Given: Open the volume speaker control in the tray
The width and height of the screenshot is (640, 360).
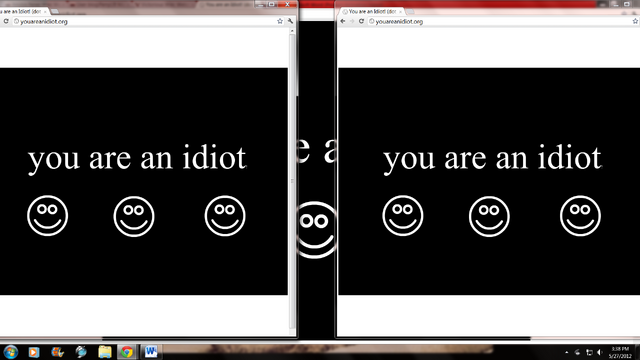Looking at the screenshot, I should (x=600, y=352).
